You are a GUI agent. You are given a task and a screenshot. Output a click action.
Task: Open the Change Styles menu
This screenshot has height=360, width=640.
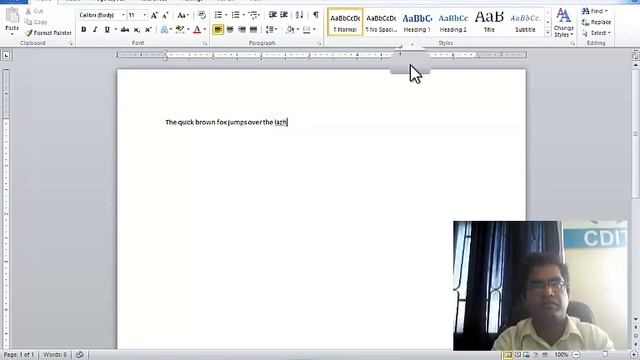[563, 22]
